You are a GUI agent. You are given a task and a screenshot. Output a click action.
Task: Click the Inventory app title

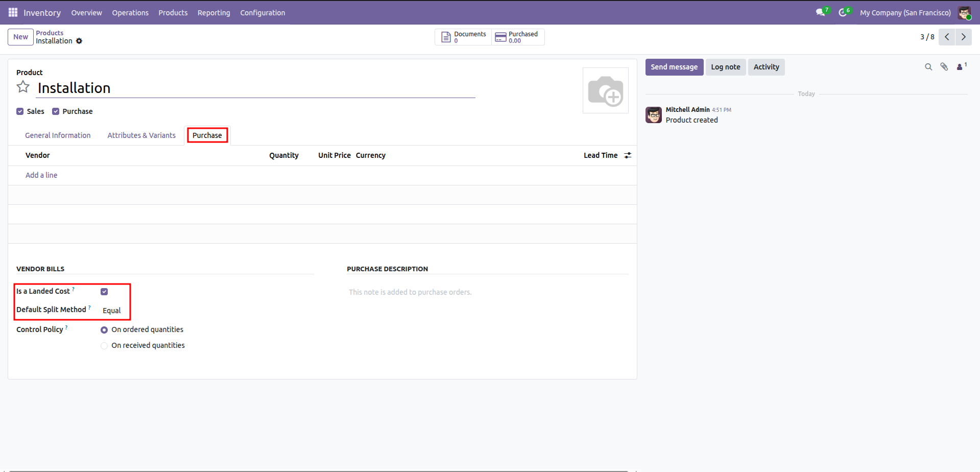[x=42, y=13]
